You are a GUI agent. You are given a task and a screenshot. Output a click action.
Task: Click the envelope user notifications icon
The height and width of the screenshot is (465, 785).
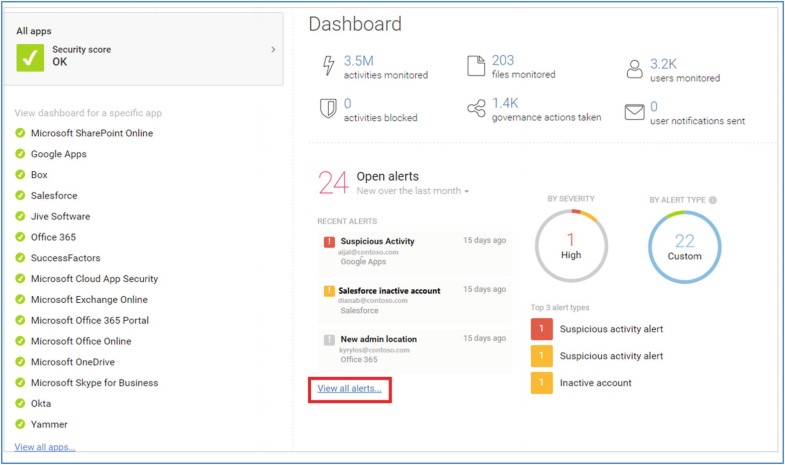[x=634, y=112]
